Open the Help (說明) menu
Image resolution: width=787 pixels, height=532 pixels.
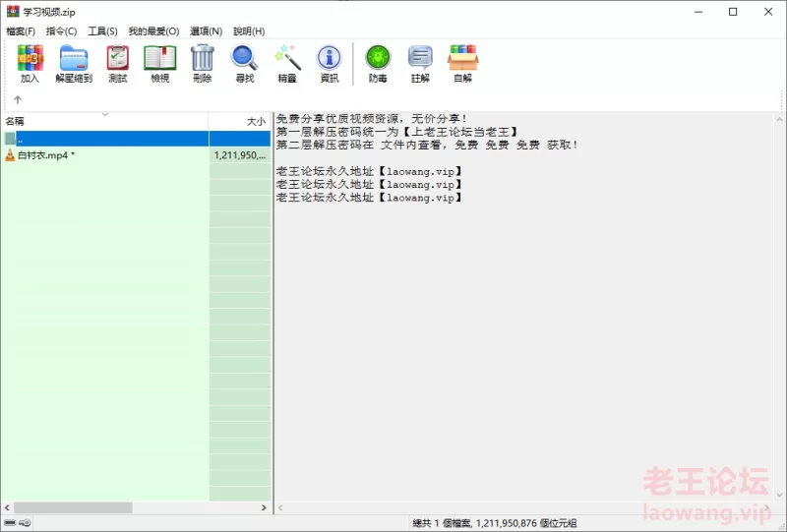(x=249, y=31)
